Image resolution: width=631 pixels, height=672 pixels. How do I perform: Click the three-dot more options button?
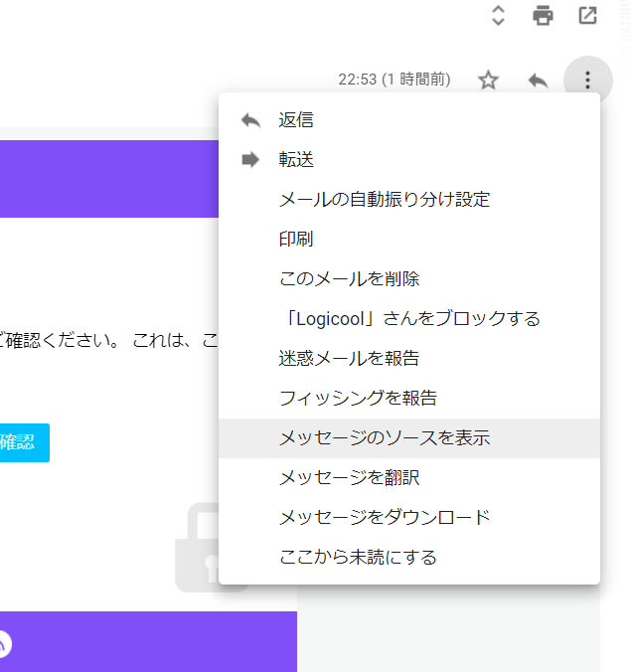click(x=587, y=81)
